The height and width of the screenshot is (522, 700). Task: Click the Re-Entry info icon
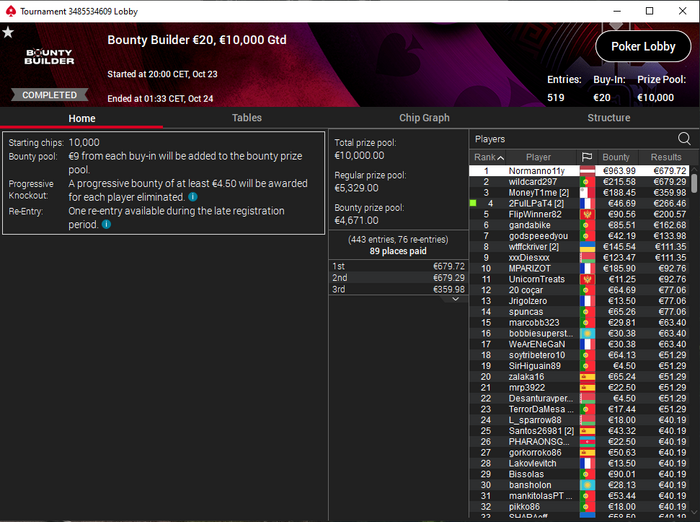click(106, 224)
